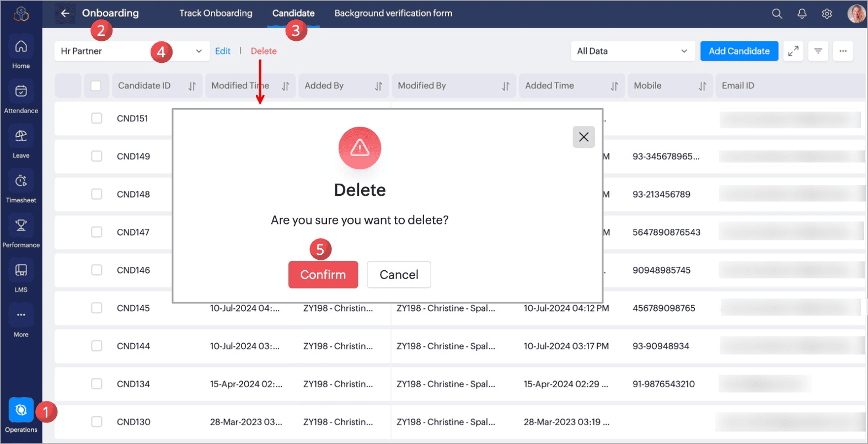868x444 pixels.
Task: Tick the checkbox for CND145
Action: 97,308
